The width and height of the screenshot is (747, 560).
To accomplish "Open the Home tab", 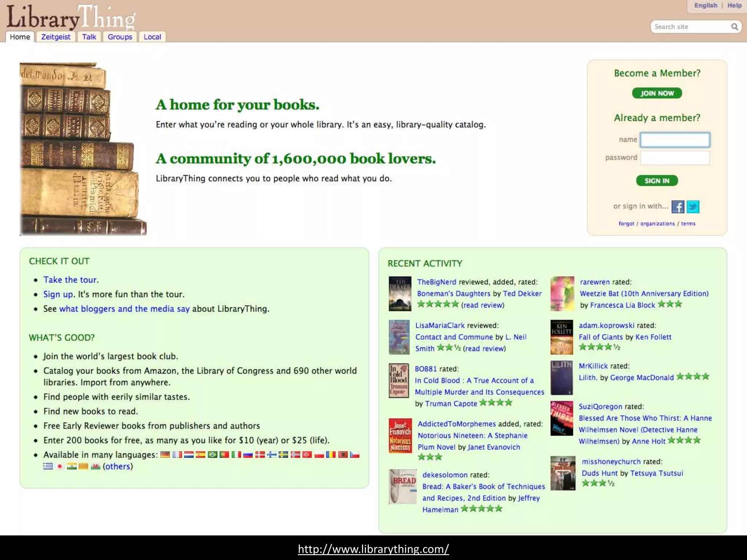I will pos(20,37).
